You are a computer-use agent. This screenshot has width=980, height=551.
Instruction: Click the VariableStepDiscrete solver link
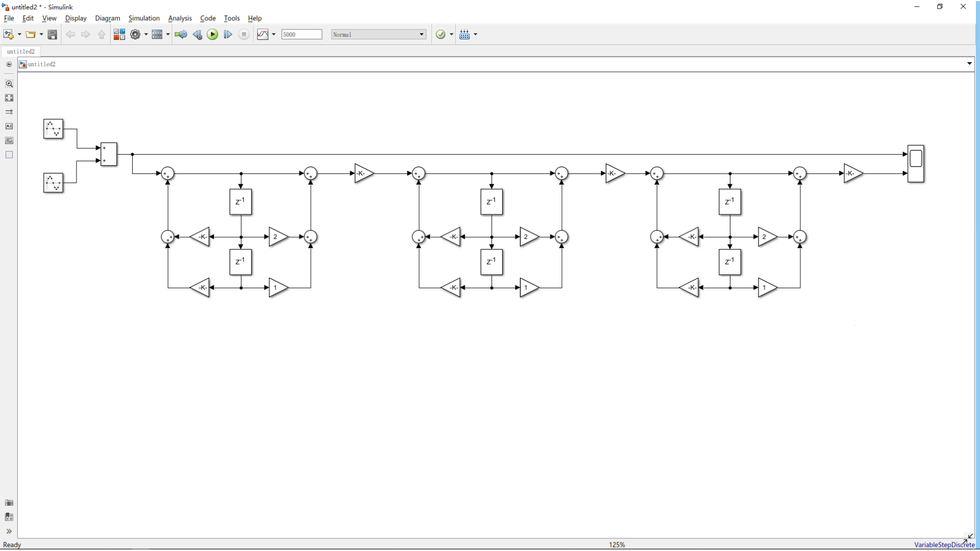pyautogui.click(x=943, y=544)
